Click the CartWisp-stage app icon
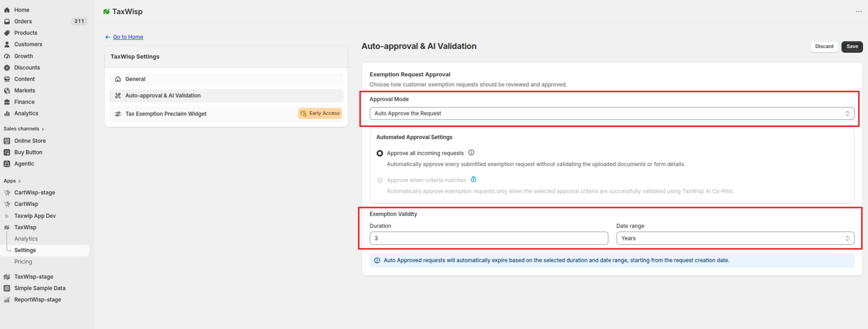 click(x=7, y=193)
